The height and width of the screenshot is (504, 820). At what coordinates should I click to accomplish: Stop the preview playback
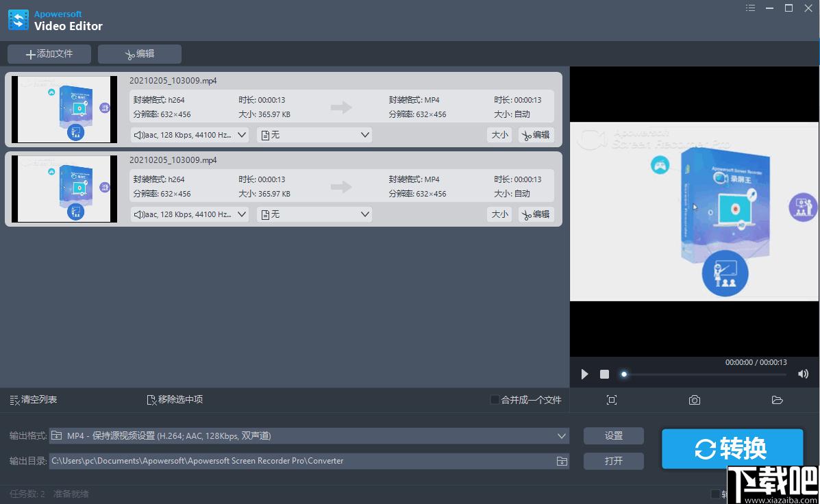click(x=604, y=374)
